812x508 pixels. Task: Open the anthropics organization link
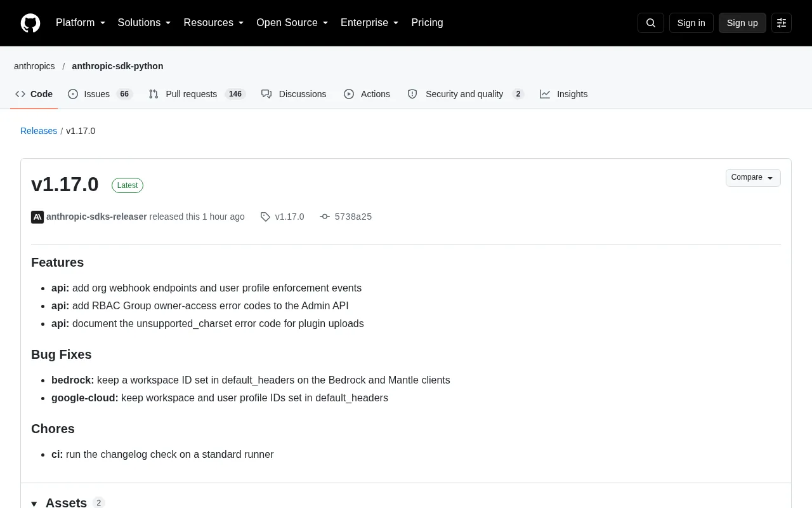click(34, 66)
